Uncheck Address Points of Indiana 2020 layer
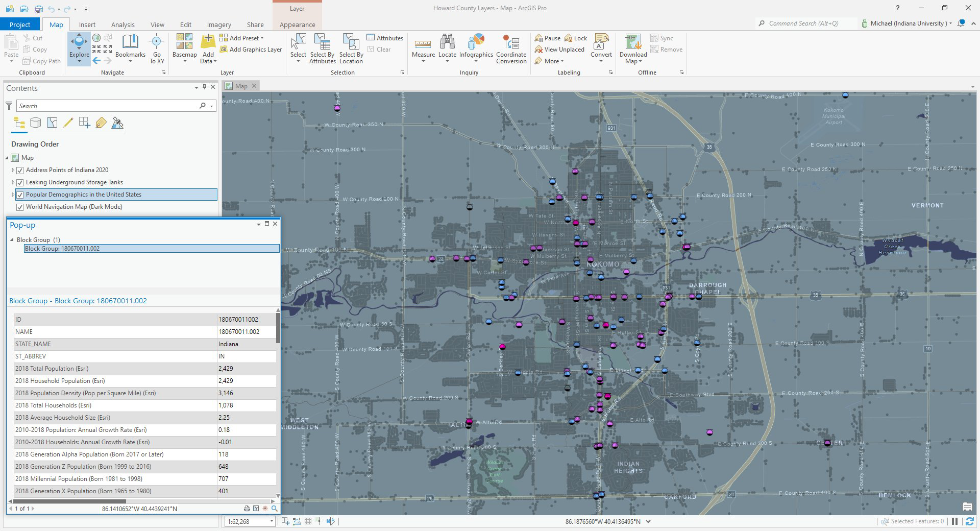The width and height of the screenshot is (980, 531). tap(20, 170)
